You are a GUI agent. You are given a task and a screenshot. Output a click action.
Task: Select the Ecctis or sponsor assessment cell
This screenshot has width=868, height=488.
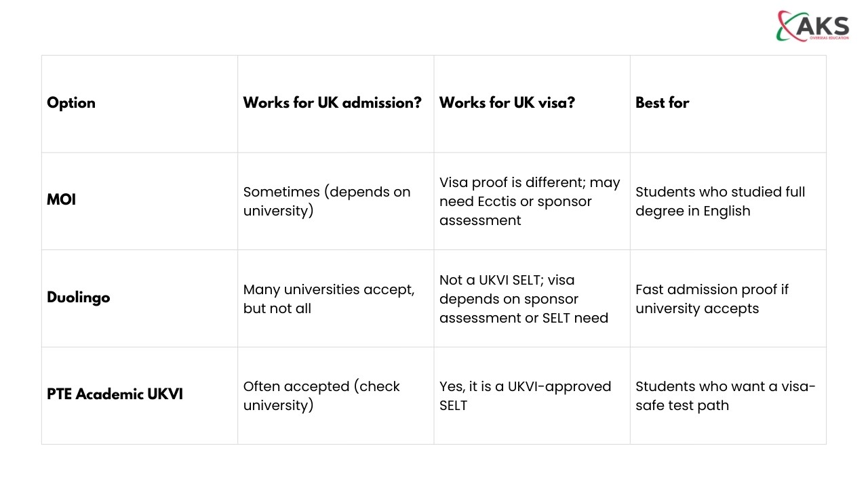(x=530, y=201)
